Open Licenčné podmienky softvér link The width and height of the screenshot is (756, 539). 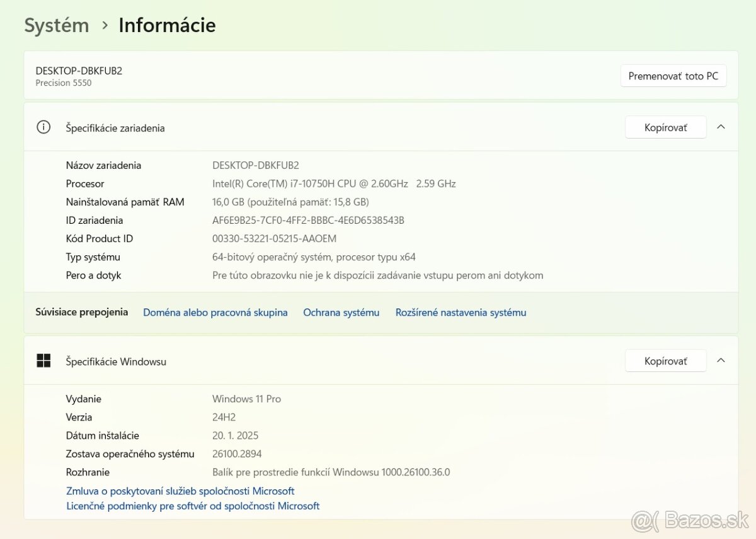click(193, 506)
